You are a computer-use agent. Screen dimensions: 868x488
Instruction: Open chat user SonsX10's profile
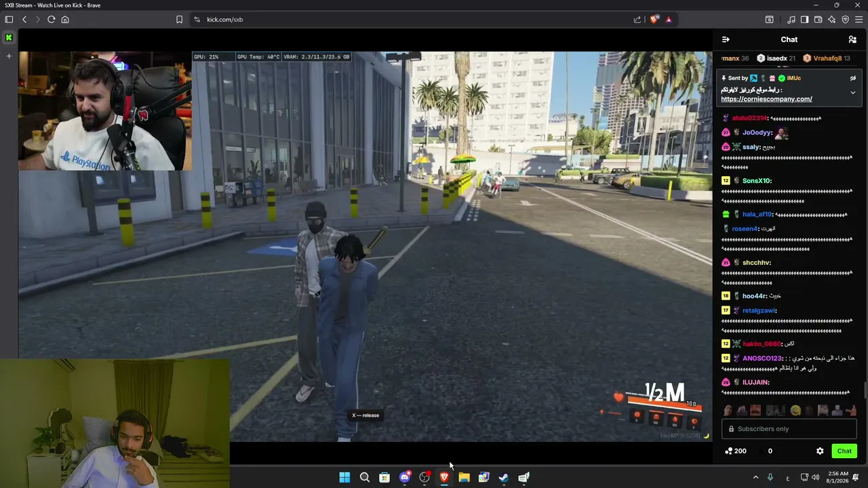click(757, 181)
